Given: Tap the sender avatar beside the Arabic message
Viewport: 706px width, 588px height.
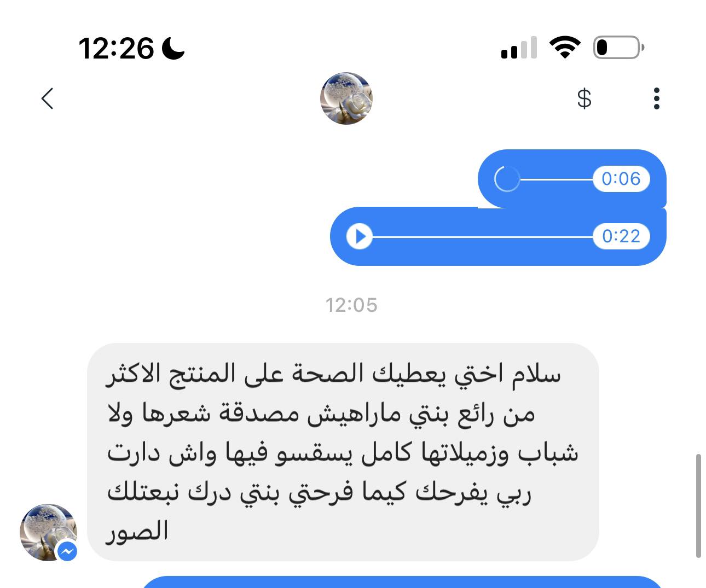Looking at the screenshot, I should click(x=48, y=532).
